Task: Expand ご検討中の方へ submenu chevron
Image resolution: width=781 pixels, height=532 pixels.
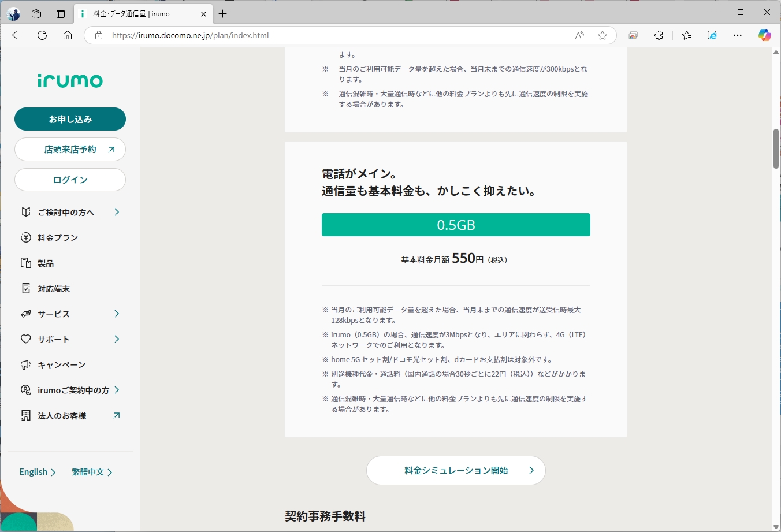Action: coord(117,212)
